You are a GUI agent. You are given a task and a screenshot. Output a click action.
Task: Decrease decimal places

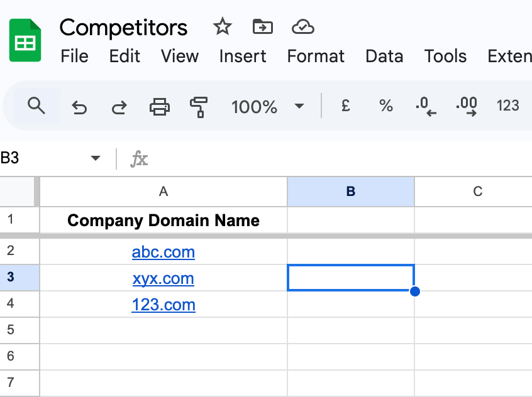(x=426, y=106)
